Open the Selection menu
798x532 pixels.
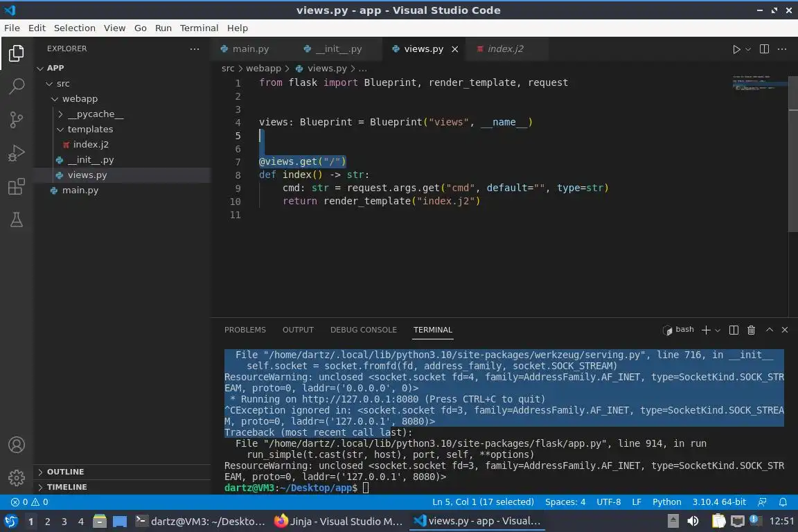[74, 28]
